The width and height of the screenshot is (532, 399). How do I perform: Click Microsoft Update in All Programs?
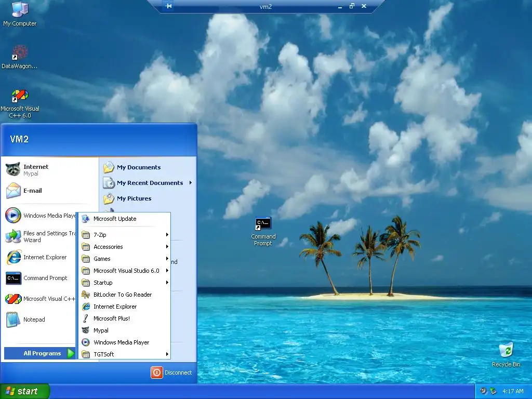click(125, 219)
